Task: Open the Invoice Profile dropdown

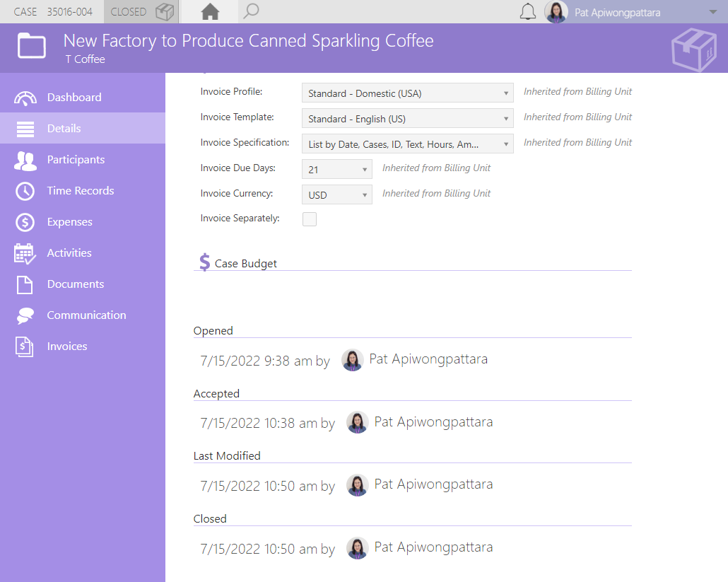Action: [x=408, y=93]
